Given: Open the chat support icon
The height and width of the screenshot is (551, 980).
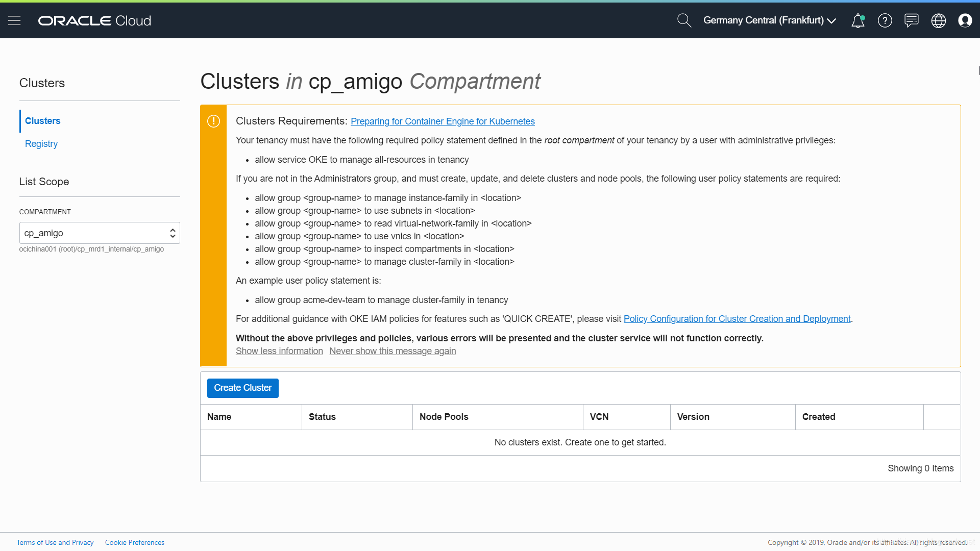Looking at the screenshot, I should [911, 20].
